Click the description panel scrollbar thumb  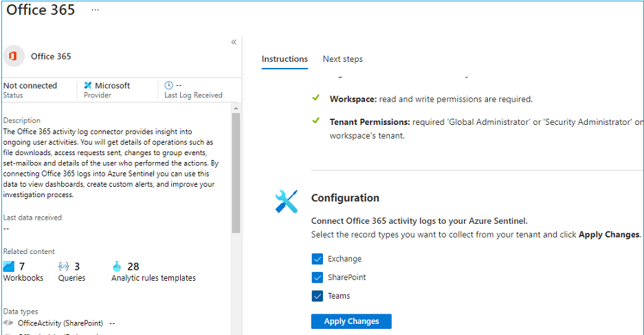tap(236, 173)
